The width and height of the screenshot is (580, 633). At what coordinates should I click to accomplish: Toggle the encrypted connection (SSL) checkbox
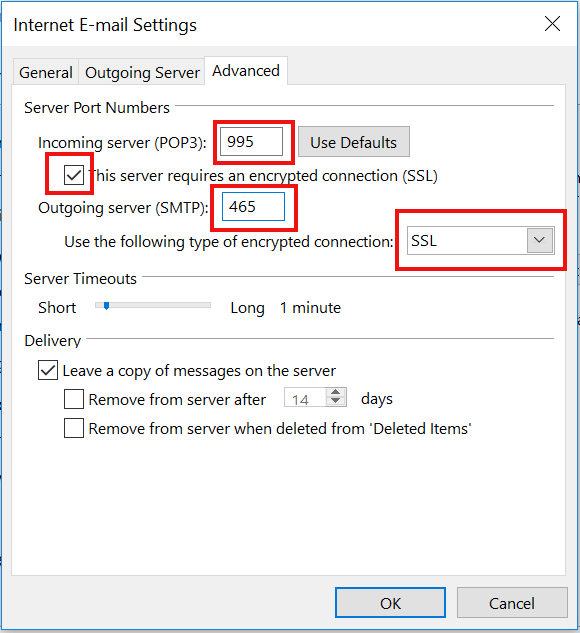pos(74,175)
